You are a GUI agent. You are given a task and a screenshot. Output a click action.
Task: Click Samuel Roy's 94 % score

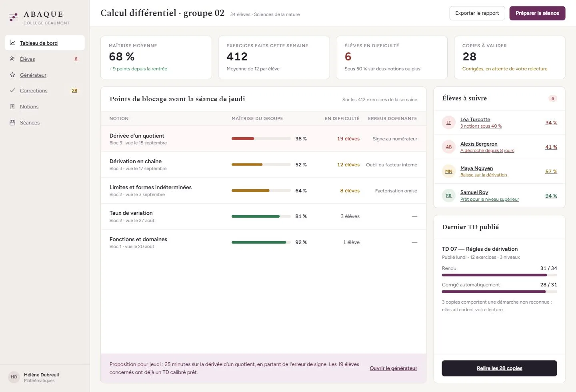(551, 196)
